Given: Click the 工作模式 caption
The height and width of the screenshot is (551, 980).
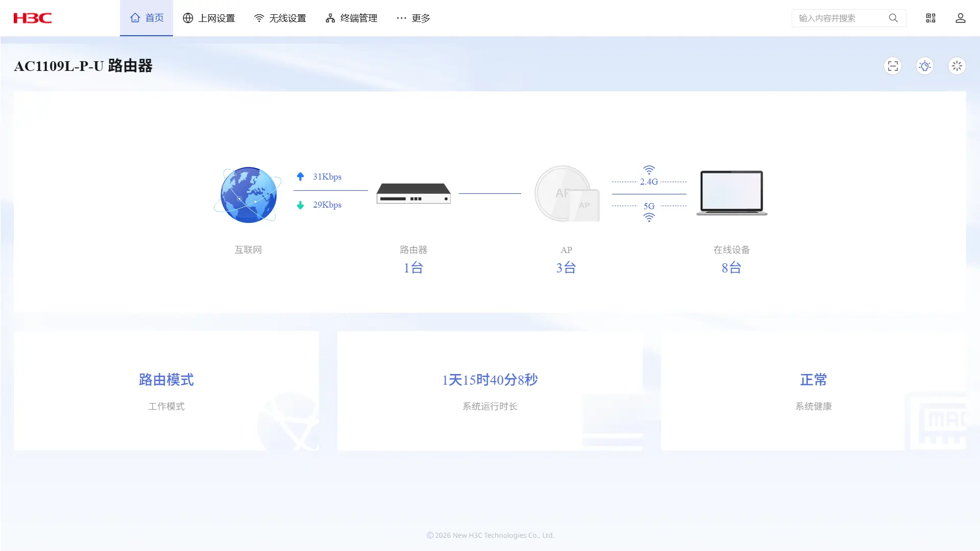Looking at the screenshot, I should coord(166,406).
